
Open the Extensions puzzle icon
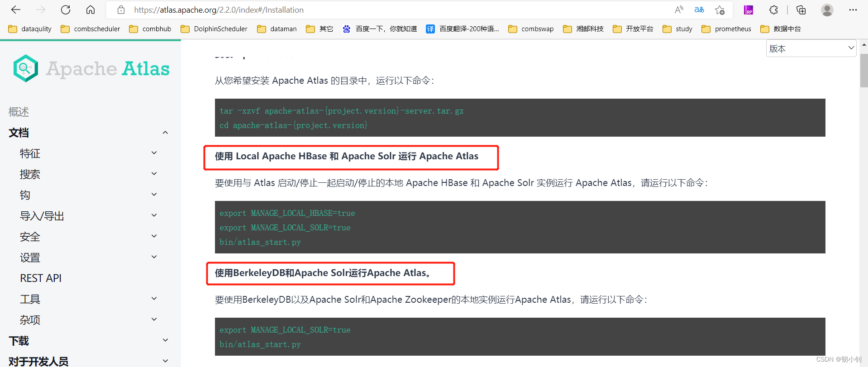[x=774, y=10]
